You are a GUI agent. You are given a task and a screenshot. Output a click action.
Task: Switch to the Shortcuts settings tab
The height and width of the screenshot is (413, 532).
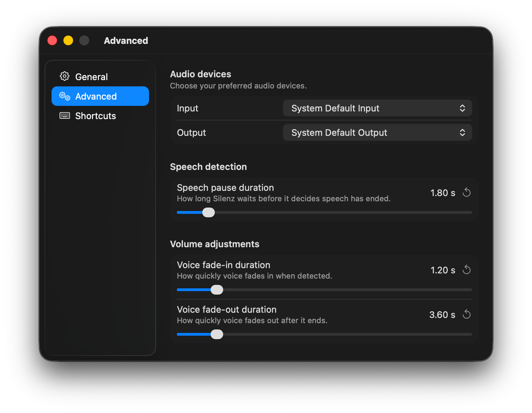[x=96, y=116]
